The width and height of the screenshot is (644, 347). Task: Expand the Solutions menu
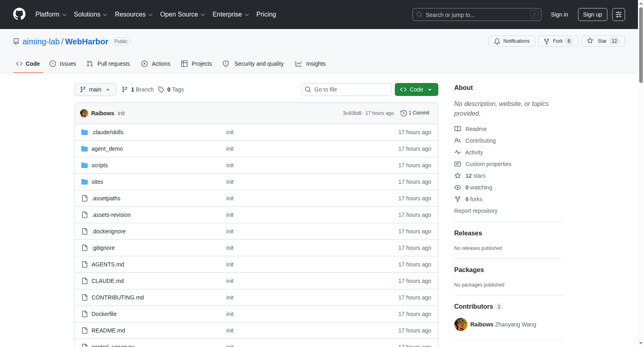(91, 15)
